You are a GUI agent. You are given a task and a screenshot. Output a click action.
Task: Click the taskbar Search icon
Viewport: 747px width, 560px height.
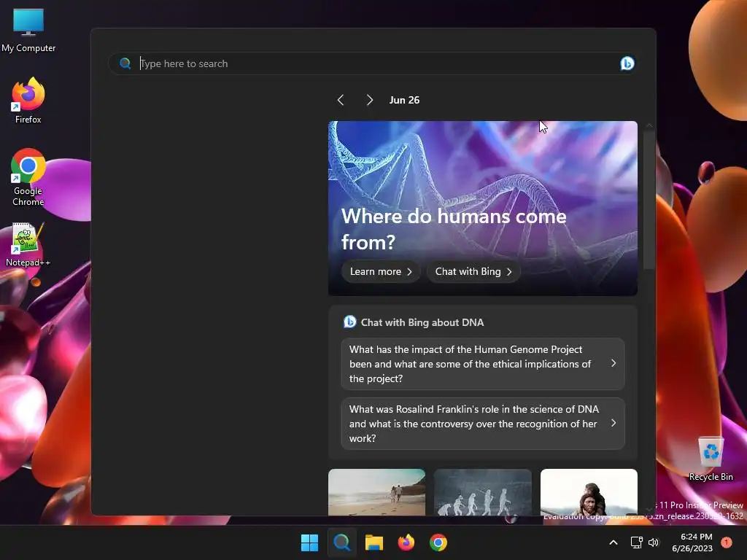click(341, 542)
